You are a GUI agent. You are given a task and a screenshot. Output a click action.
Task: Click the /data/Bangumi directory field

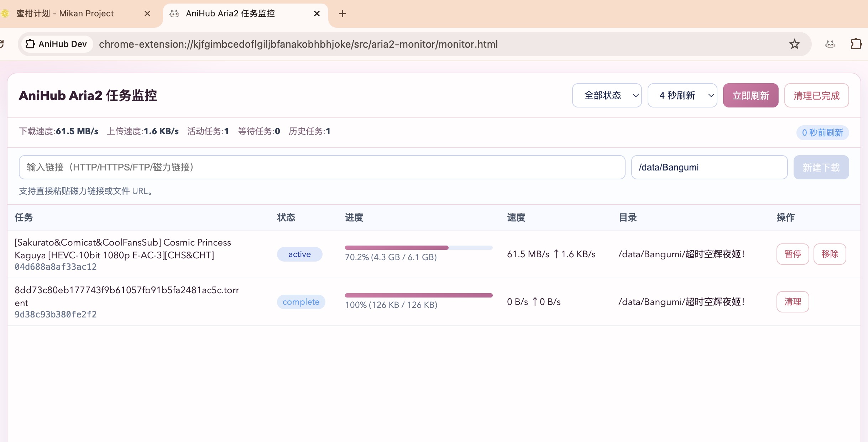point(709,167)
